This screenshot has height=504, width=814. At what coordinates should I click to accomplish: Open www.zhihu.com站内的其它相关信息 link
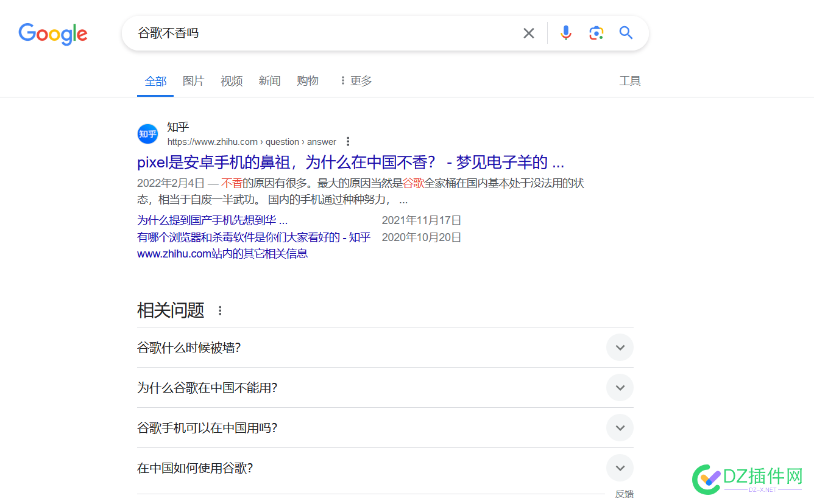coord(222,254)
